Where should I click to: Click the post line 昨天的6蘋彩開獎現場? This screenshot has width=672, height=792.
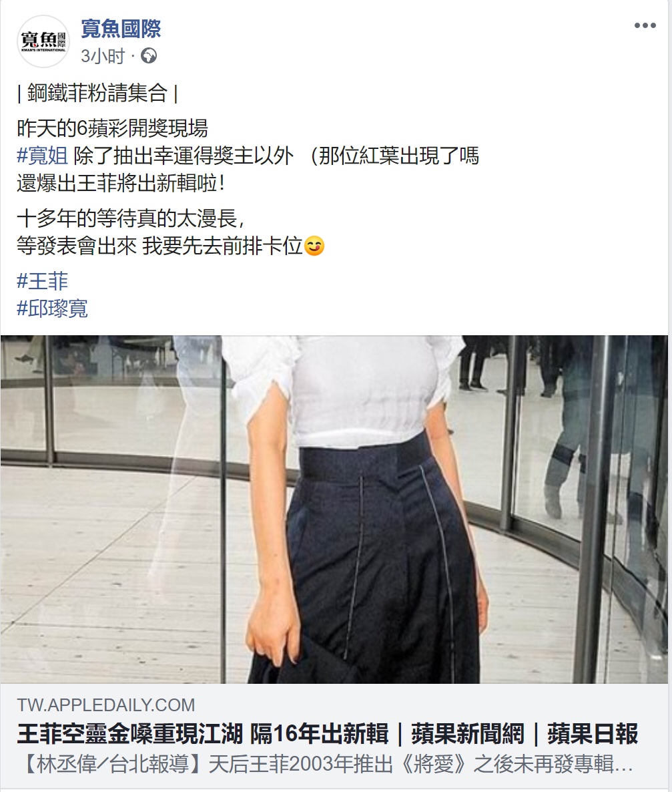tap(112, 128)
